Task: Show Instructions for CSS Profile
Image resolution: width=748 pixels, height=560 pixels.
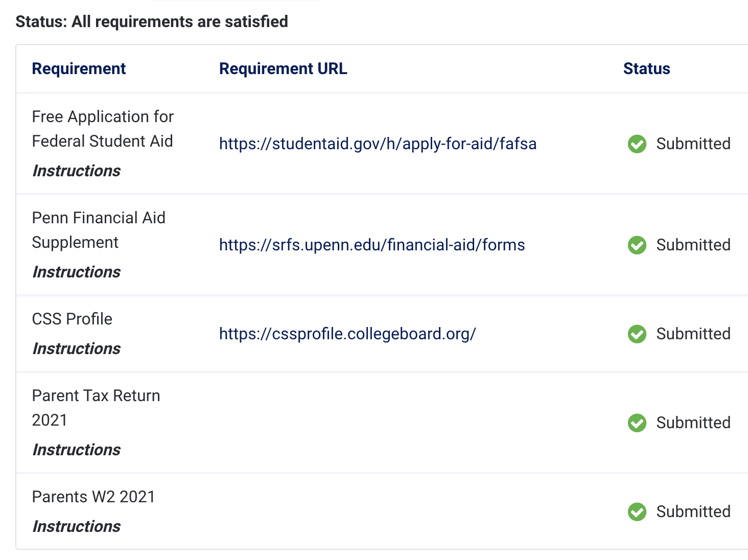Action: 77,348
